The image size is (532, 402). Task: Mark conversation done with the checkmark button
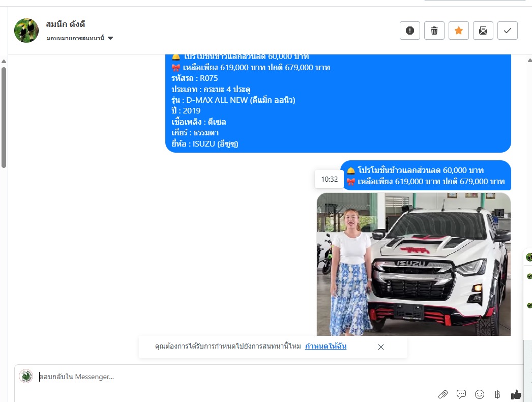click(508, 31)
